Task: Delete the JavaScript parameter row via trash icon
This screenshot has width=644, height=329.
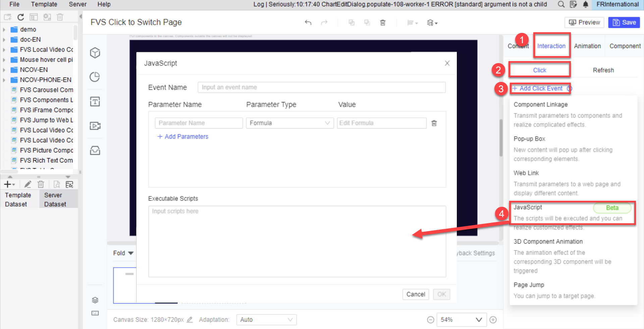Action: point(434,123)
